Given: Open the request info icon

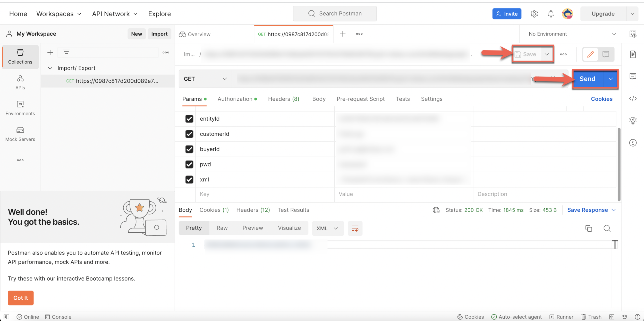Looking at the screenshot, I should pos(633,143).
